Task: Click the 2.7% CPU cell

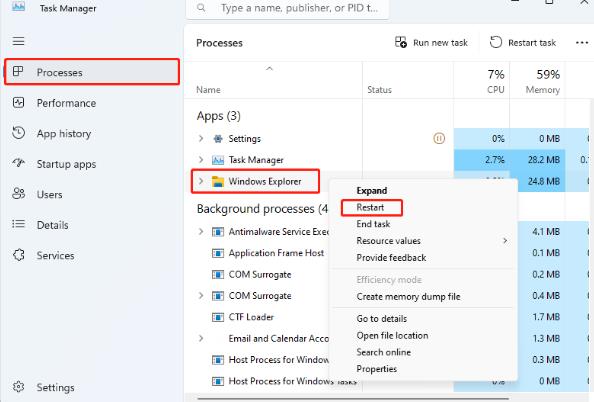Action: (x=481, y=160)
